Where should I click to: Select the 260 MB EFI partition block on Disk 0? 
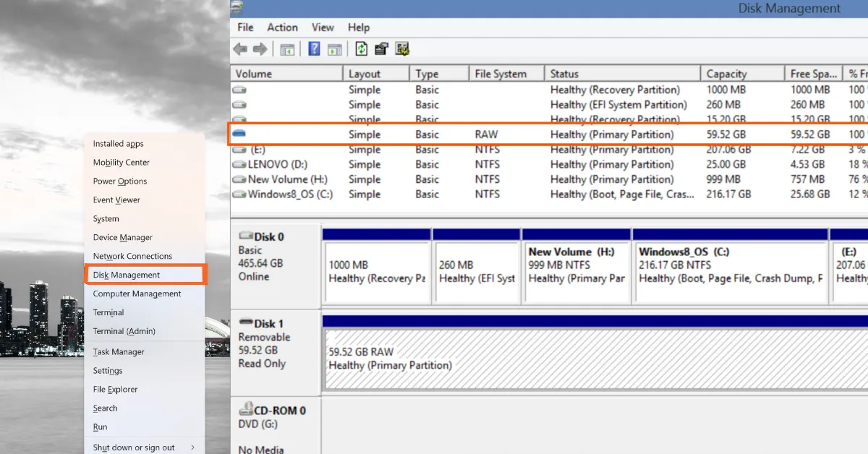[x=477, y=265]
